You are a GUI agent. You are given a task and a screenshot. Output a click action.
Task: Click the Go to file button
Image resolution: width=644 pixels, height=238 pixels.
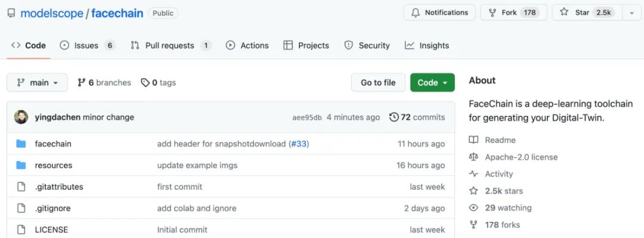[x=378, y=83]
